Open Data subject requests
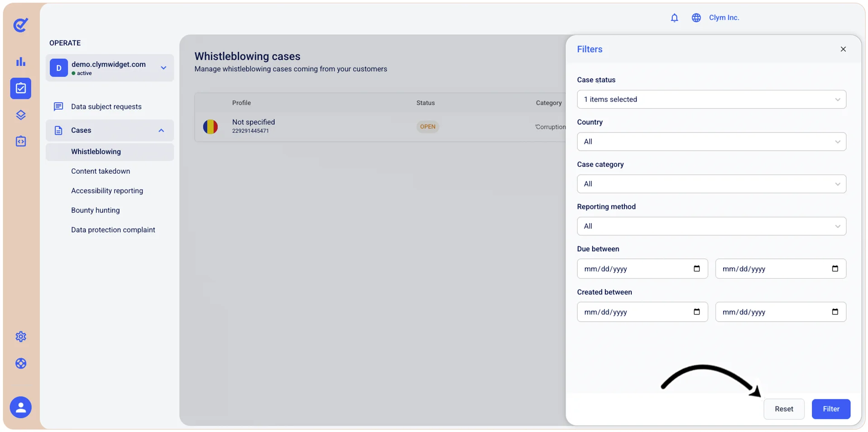 tap(106, 107)
